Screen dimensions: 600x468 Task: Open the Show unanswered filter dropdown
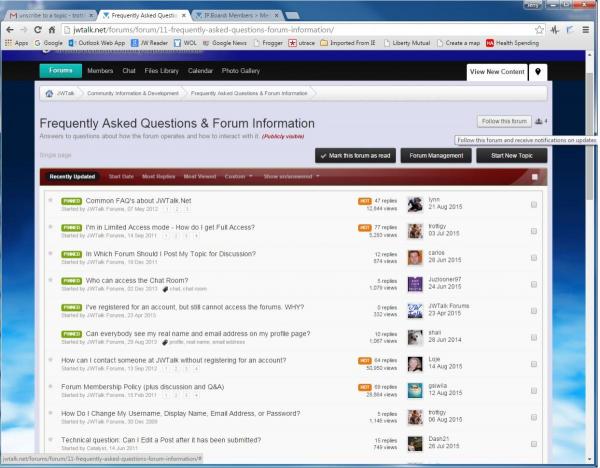(291, 176)
